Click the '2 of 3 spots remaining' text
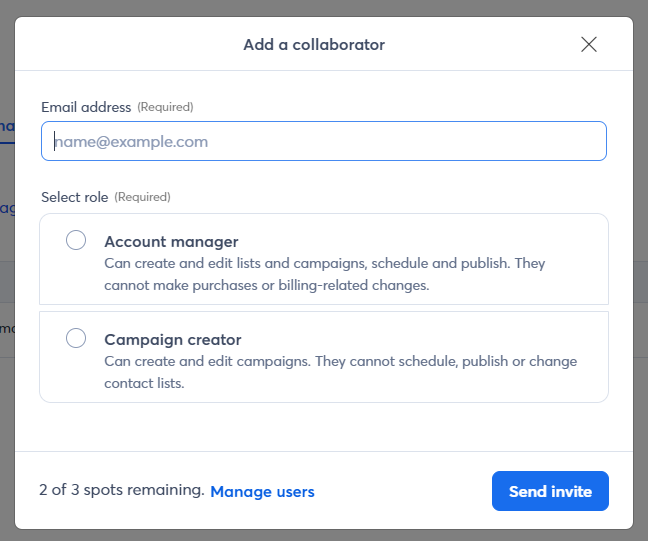This screenshot has height=541, width=648. point(121,491)
